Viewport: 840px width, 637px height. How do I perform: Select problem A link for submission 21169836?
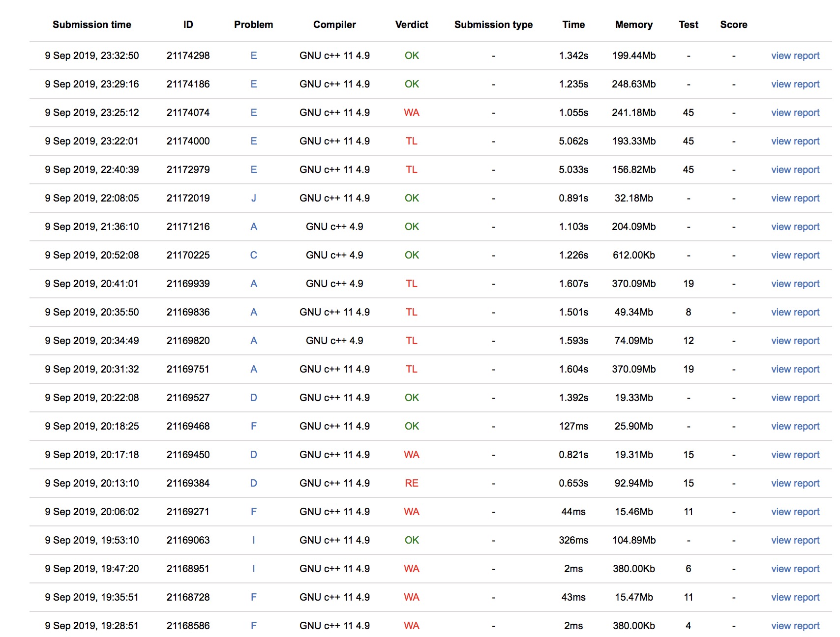point(253,312)
